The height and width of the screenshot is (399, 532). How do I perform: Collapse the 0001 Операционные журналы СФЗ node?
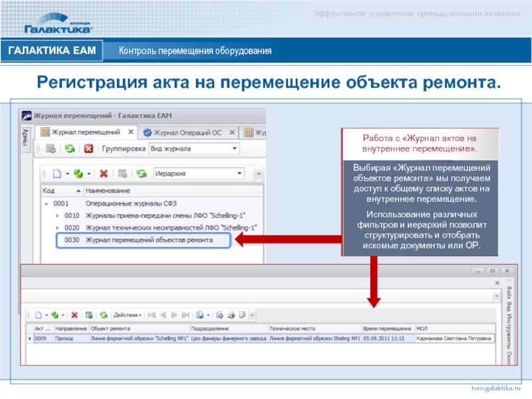(47, 204)
